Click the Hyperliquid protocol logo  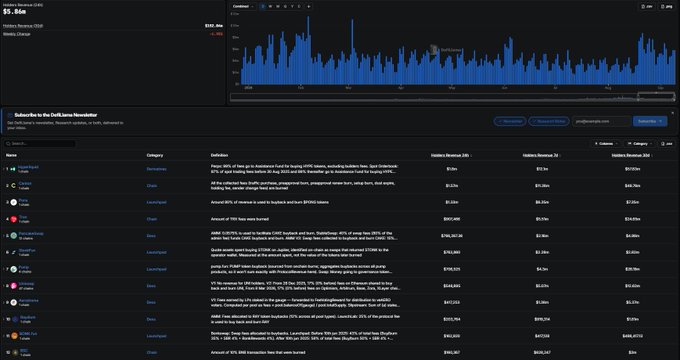click(x=13, y=169)
